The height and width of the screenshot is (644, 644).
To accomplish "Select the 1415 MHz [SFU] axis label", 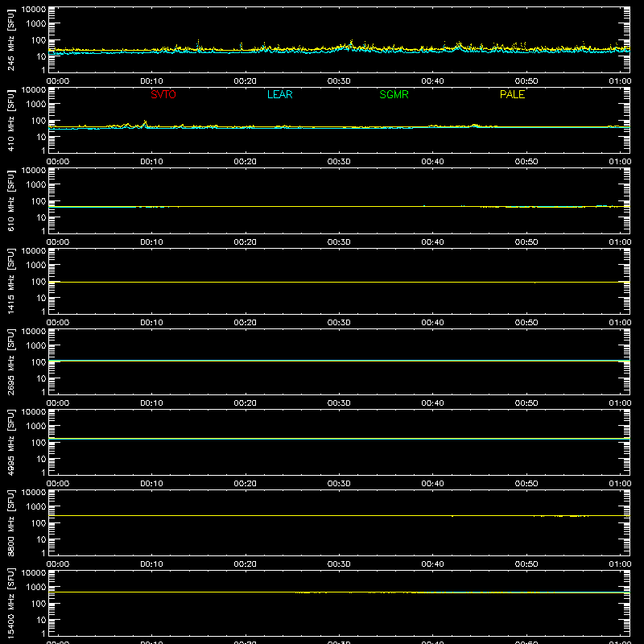I will (x=10, y=281).
